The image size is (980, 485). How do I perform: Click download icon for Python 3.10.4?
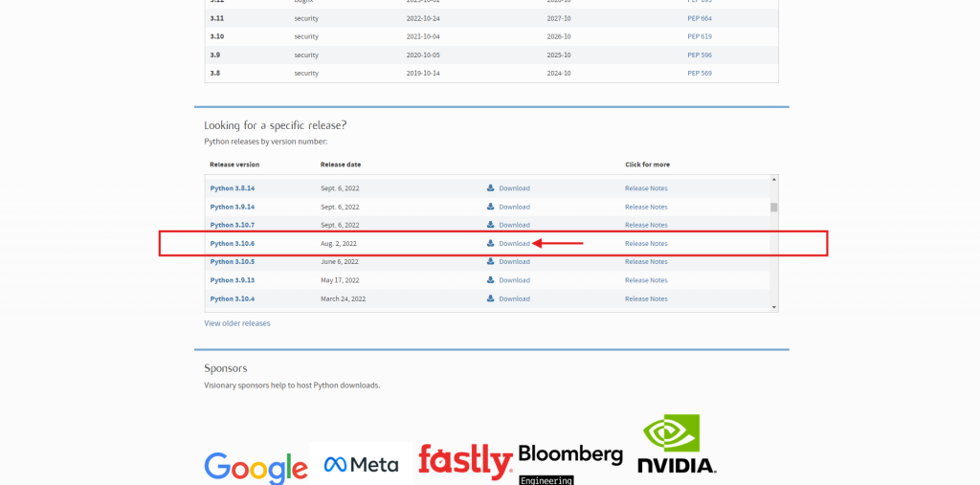click(491, 298)
